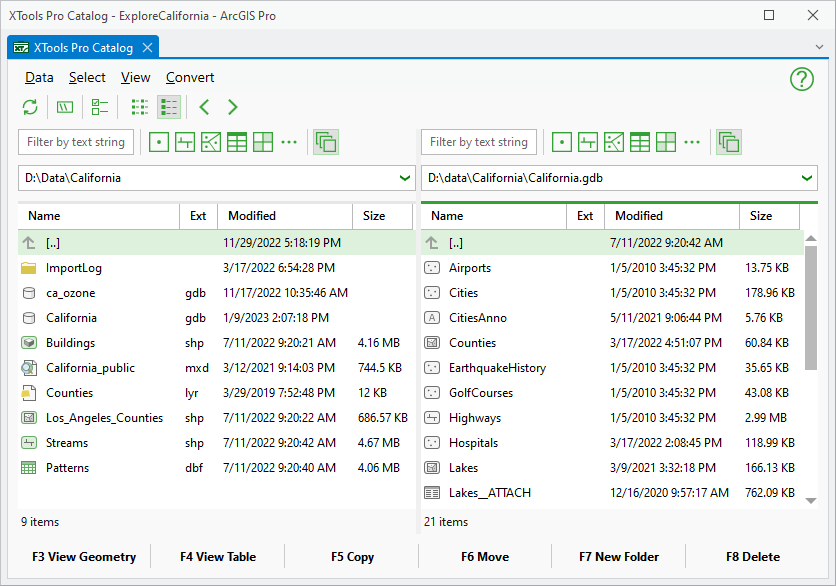This screenshot has height=586, width=836.
Task: Toggle polygon features filter in left pane
Action: coord(211,142)
